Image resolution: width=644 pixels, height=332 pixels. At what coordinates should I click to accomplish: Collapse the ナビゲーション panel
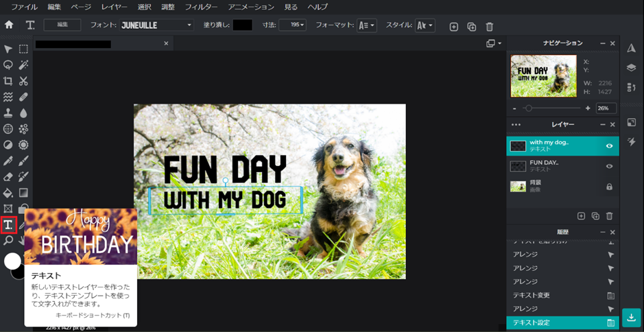[x=603, y=43]
